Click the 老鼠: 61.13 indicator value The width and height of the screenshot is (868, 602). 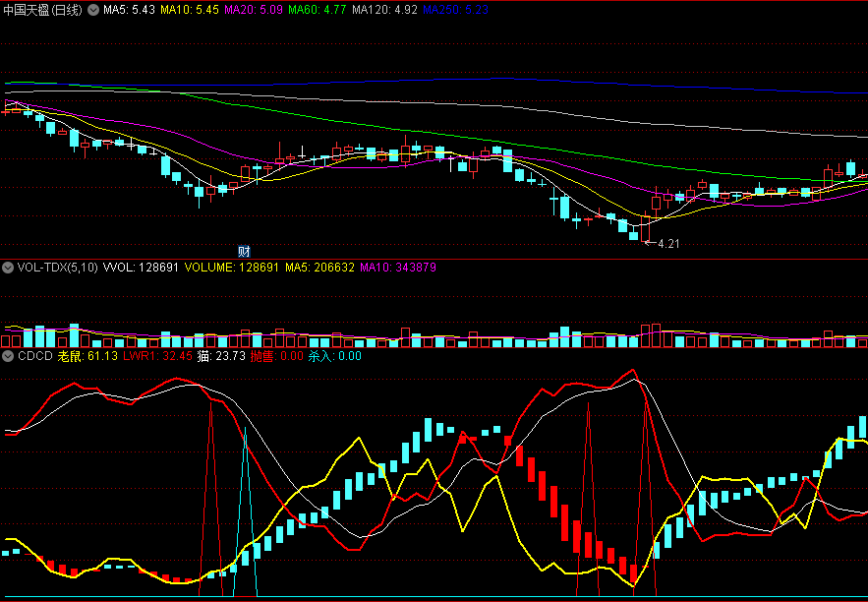(88, 356)
